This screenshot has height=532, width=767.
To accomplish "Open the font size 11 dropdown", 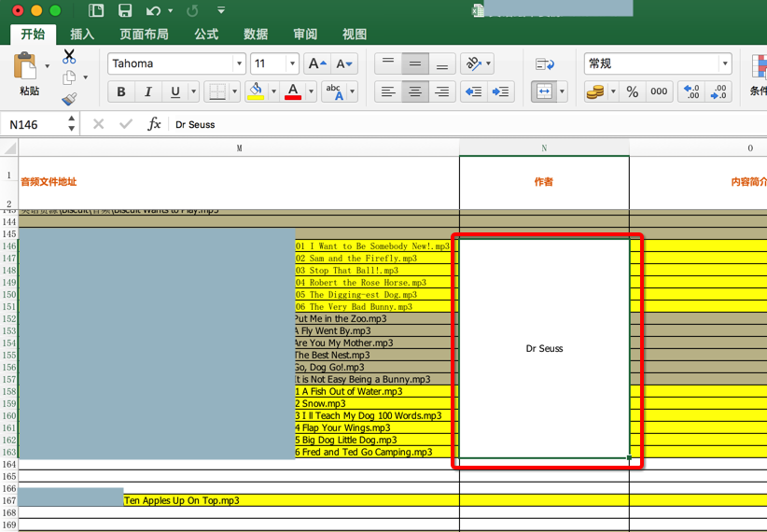I will [x=292, y=63].
